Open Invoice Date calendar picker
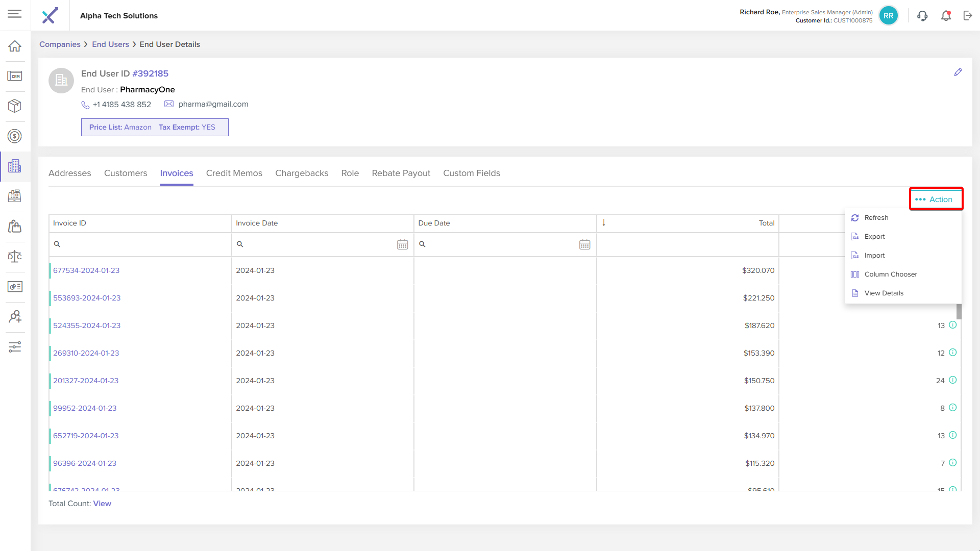The width and height of the screenshot is (980, 551). pos(402,244)
